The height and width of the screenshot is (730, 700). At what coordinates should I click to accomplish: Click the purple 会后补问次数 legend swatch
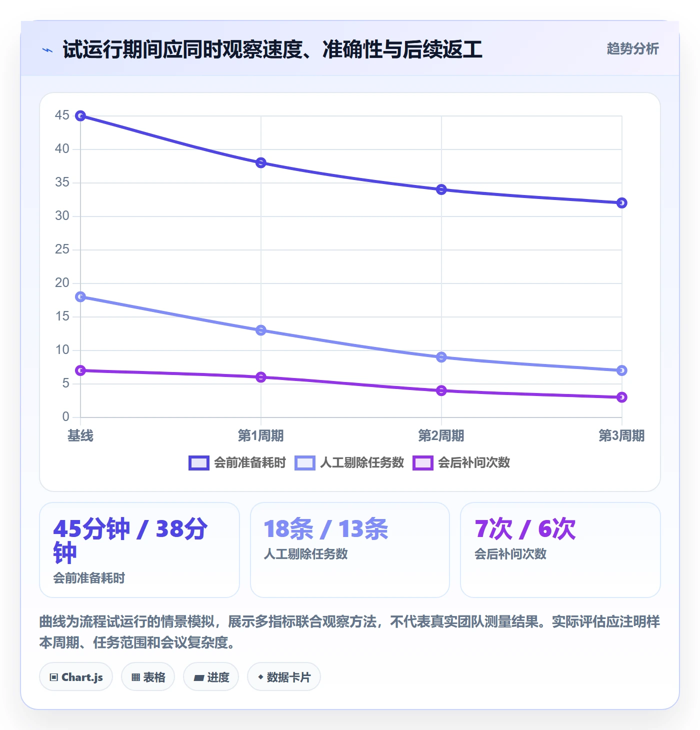pos(423,463)
